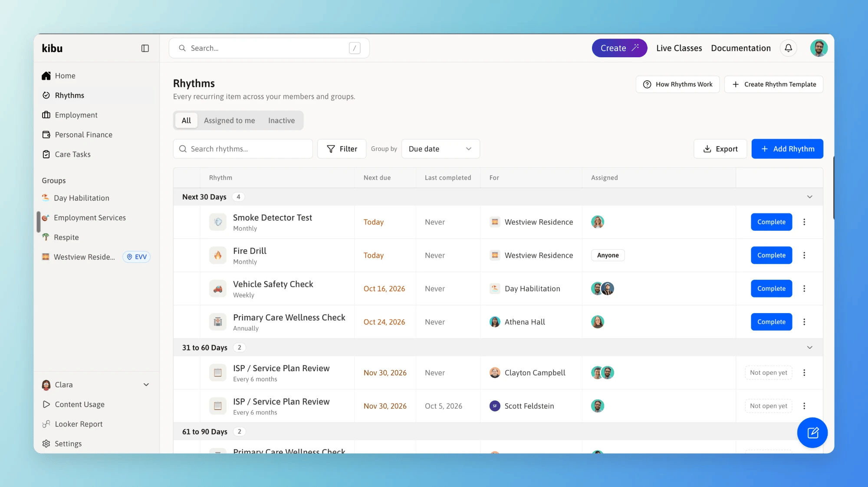Click the Vehicle Safety Check car icon
The height and width of the screenshot is (487, 868).
point(218,289)
